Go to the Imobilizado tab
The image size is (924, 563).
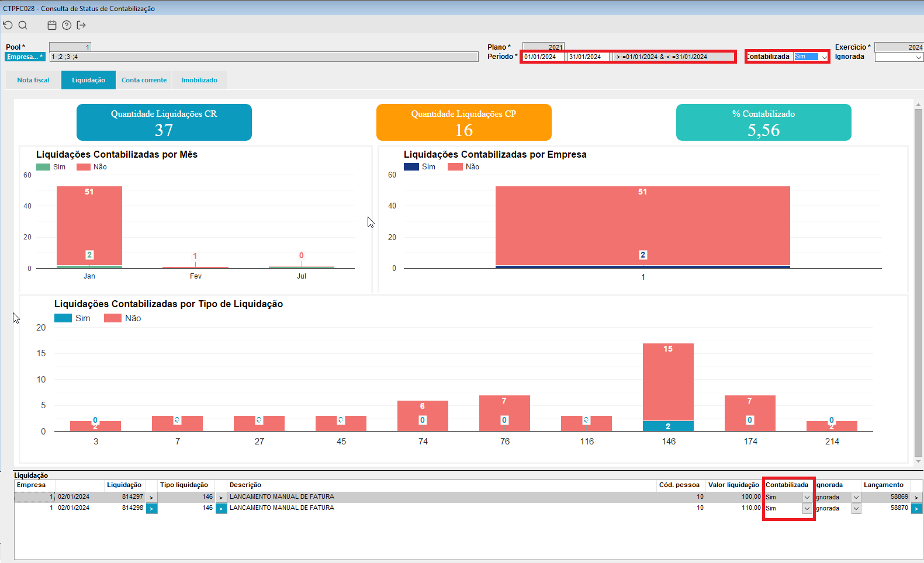199,80
